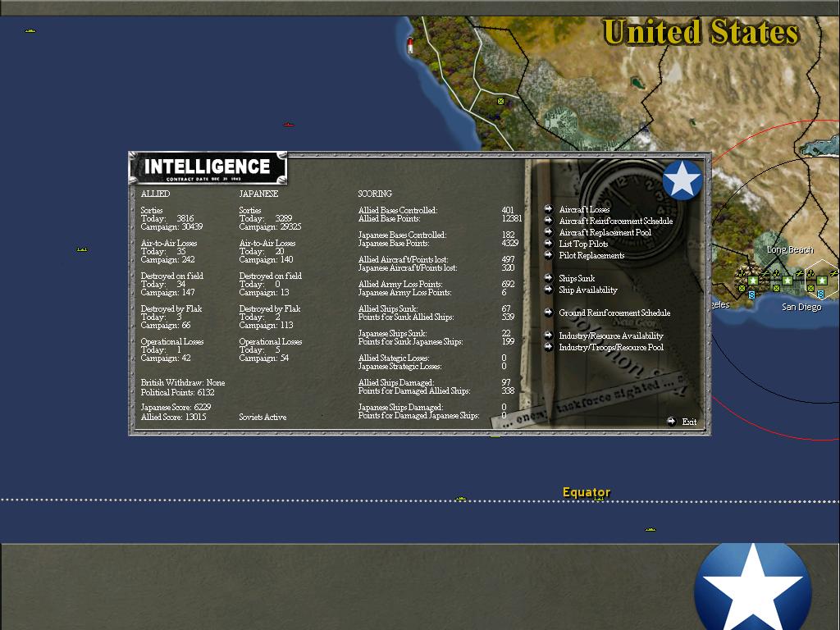840x630 pixels.
Task: Click the Allied 'Air-to-Air Losses' heading
Action: [169, 243]
